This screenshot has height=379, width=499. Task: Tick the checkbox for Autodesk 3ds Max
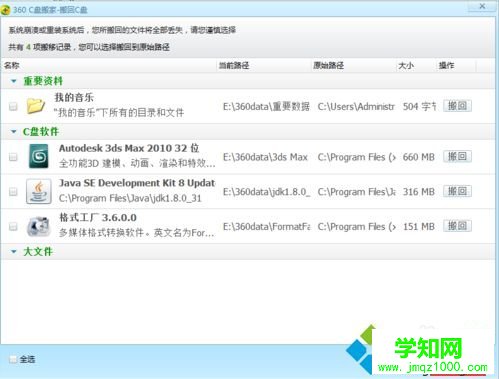pos(13,157)
